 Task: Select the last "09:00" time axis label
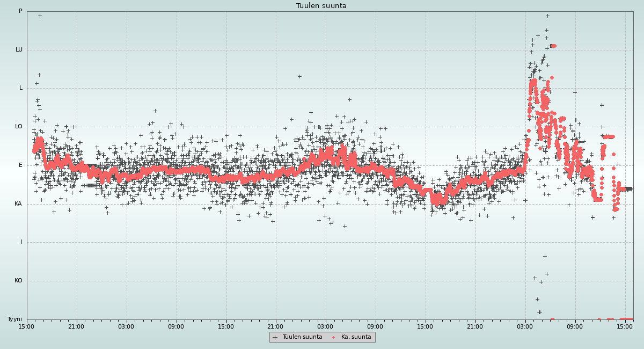pyautogui.click(x=575, y=326)
